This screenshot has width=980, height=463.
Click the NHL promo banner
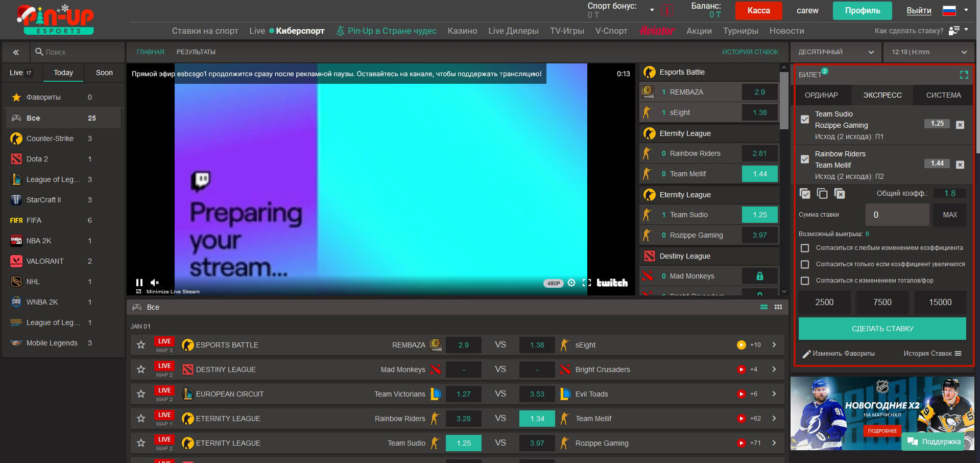click(x=882, y=413)
